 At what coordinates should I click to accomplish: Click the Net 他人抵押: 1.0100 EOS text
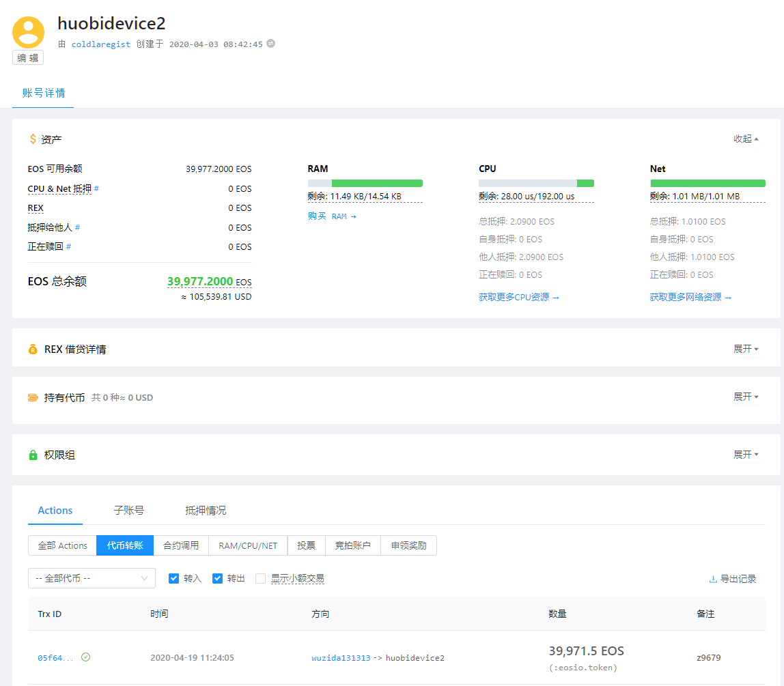coord(692,257)
